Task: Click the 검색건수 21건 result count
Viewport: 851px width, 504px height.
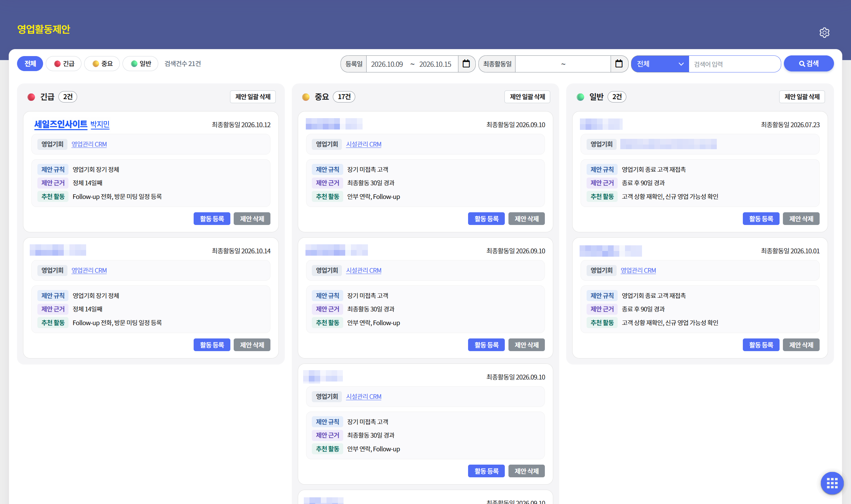Action: pos(183,63)
